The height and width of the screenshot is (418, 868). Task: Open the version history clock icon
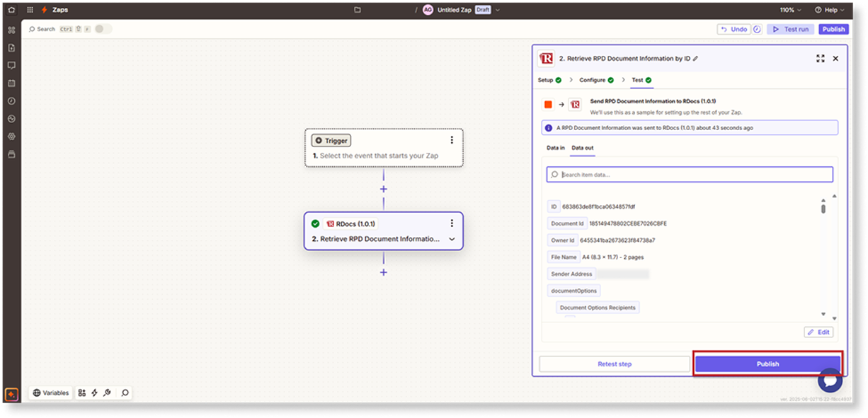(x=757, y=29)
